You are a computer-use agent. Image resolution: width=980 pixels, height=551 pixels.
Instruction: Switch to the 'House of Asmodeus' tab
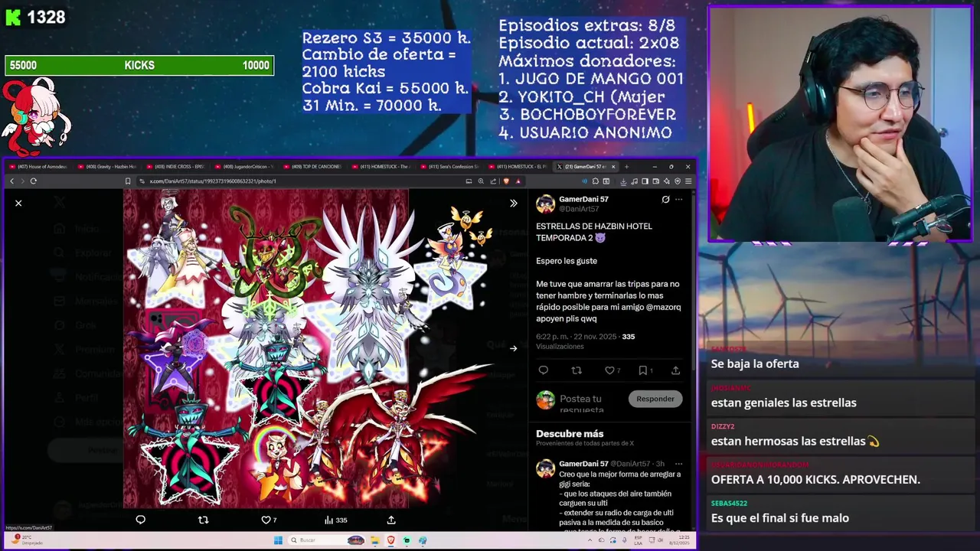click(x=39, y=166)
